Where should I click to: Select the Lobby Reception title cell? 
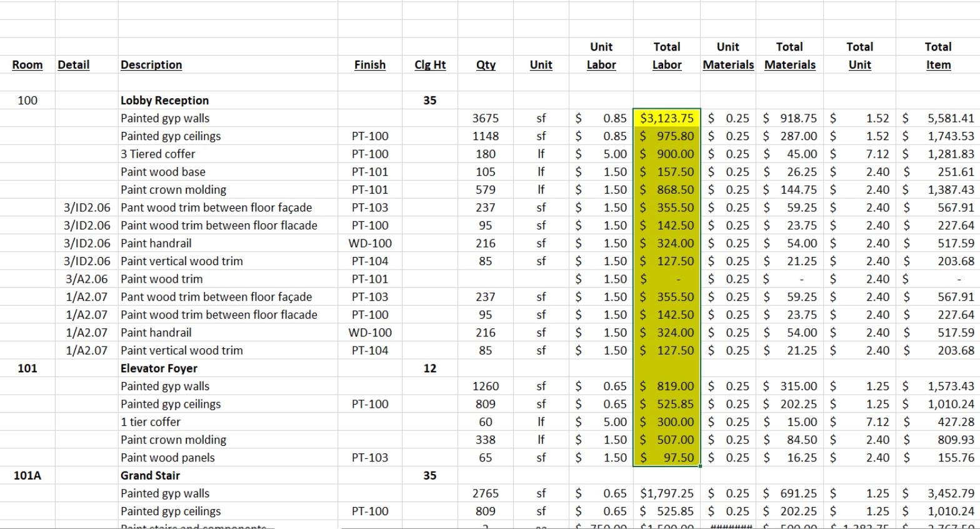coord(164,101)
